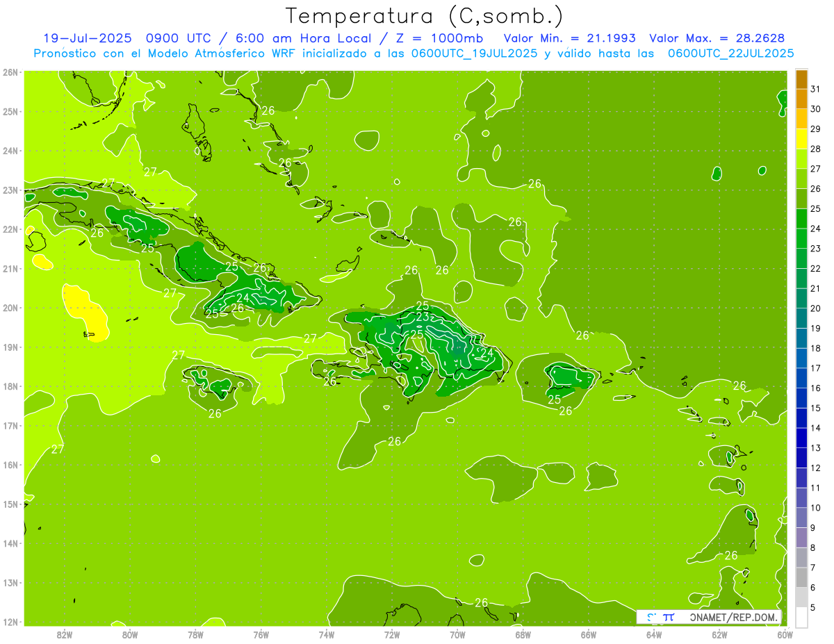Click the '78W' longitude axis label

point(195,634)
